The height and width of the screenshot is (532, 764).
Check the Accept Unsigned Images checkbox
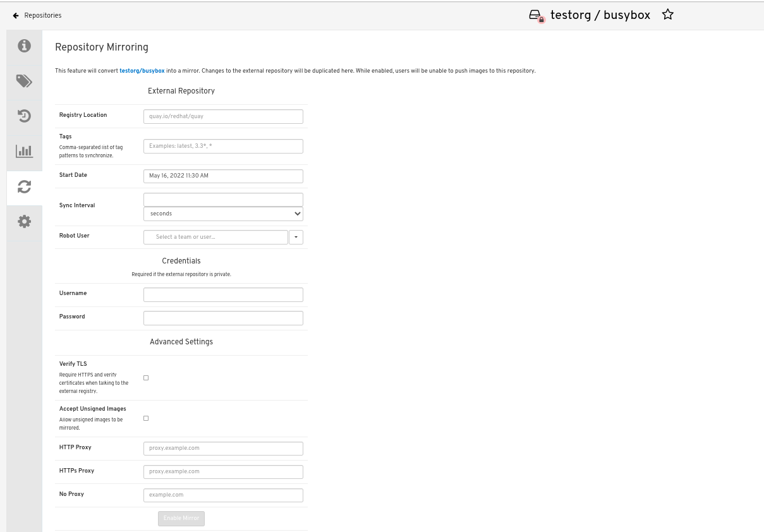click(146, 418)
